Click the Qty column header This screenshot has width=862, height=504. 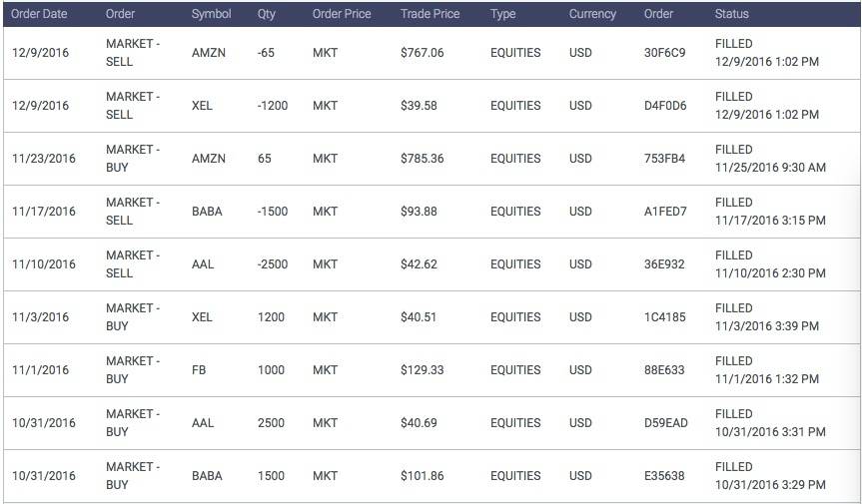pos(267,14)
